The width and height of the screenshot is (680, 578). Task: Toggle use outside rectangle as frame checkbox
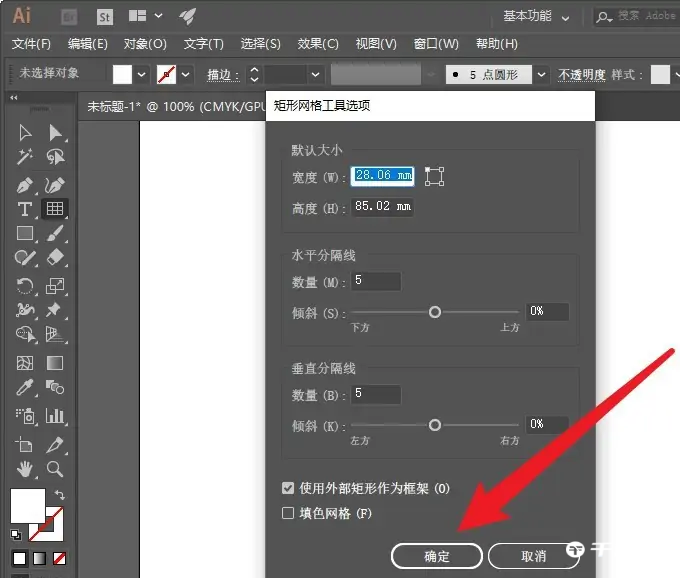tap(288, 488)
